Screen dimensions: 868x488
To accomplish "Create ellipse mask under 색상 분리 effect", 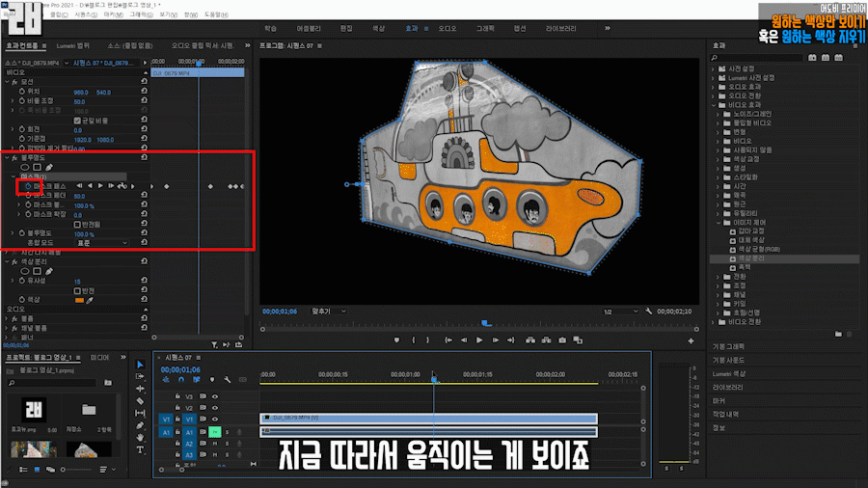I will pyautogui.click(x=25, y=271).
